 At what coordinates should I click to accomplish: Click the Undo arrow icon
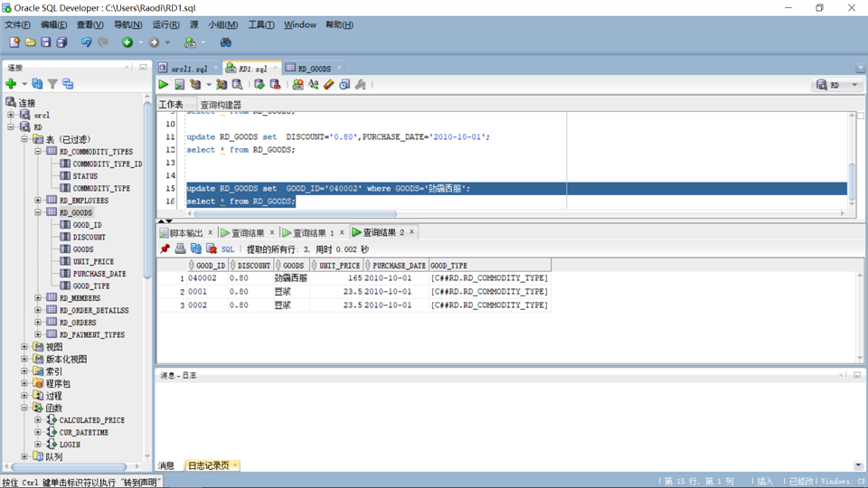[86, 42]
